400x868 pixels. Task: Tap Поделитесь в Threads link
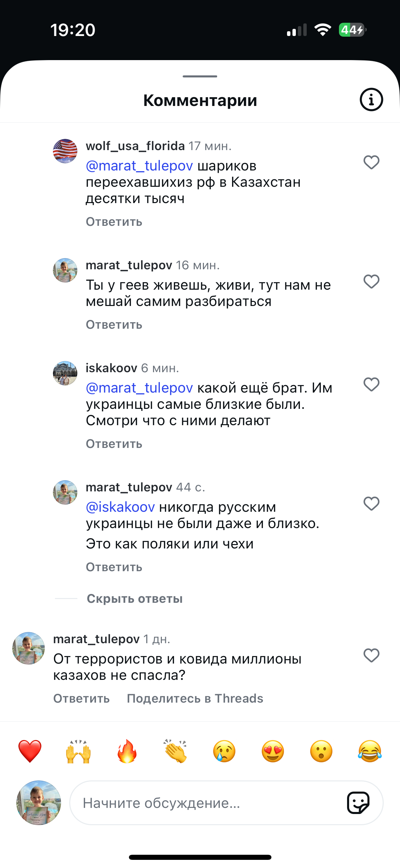click(195, 699)
